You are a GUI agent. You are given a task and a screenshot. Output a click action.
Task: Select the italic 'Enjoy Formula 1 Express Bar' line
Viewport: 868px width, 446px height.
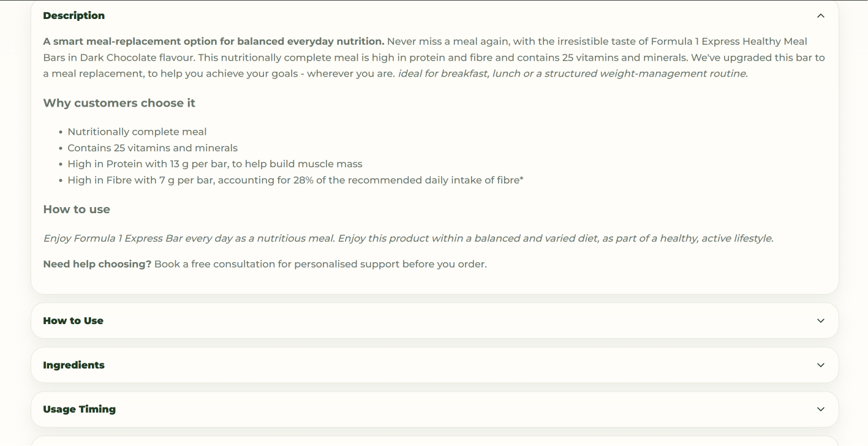pyautogui.click(x=408, y=238)
